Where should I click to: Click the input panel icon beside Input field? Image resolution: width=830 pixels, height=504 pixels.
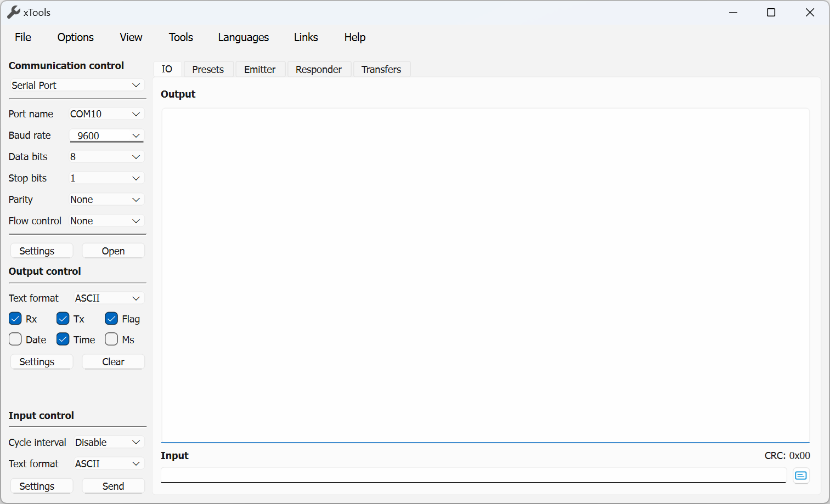[801, 475]
